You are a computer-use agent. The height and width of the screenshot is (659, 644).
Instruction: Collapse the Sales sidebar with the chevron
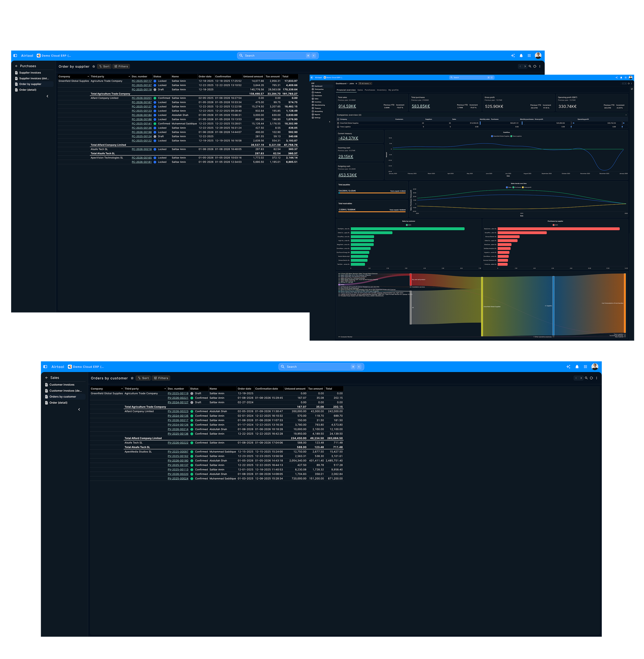point(79,409)
